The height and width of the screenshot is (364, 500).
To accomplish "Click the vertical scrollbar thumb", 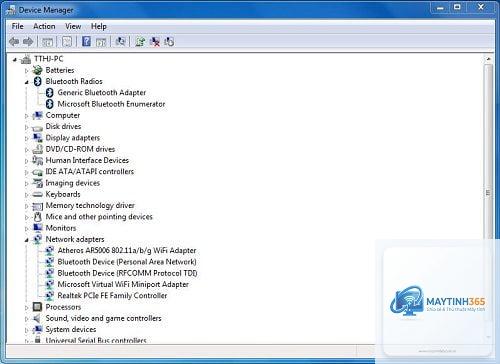I will 488,193.
